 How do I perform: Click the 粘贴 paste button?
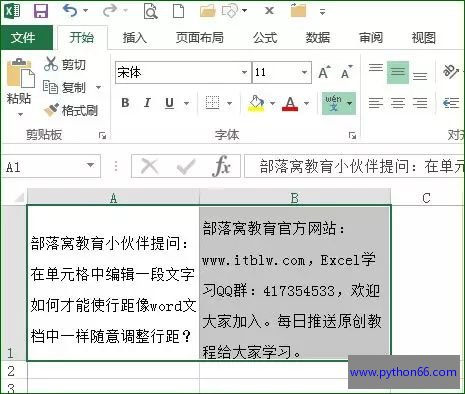(x=19, y=87)
